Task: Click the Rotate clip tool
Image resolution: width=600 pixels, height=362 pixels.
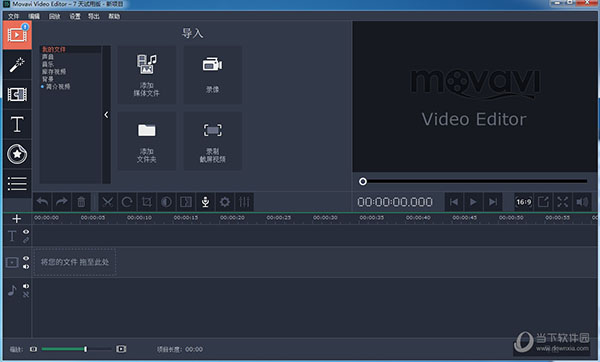Action: click(127, 202)
